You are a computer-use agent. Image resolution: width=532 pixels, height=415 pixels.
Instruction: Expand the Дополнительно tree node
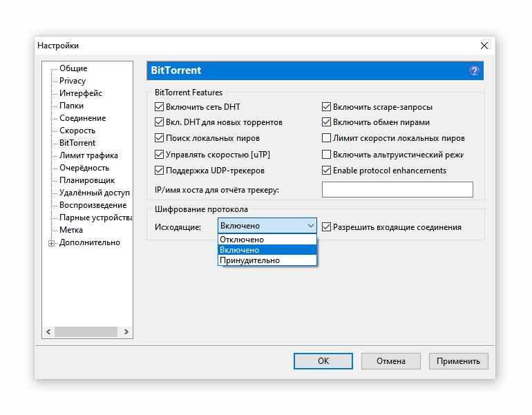coord(51,243)
